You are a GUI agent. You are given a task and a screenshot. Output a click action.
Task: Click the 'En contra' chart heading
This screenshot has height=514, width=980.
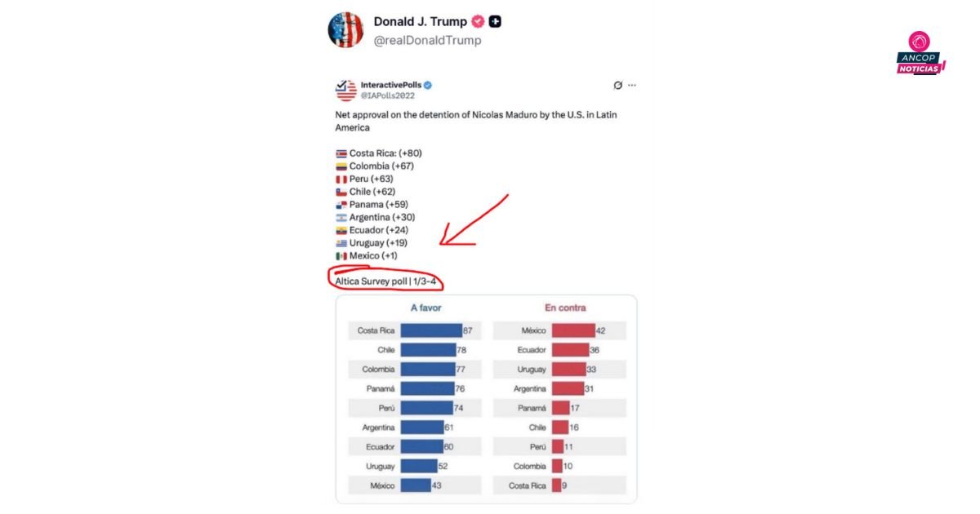coord(565,308)
